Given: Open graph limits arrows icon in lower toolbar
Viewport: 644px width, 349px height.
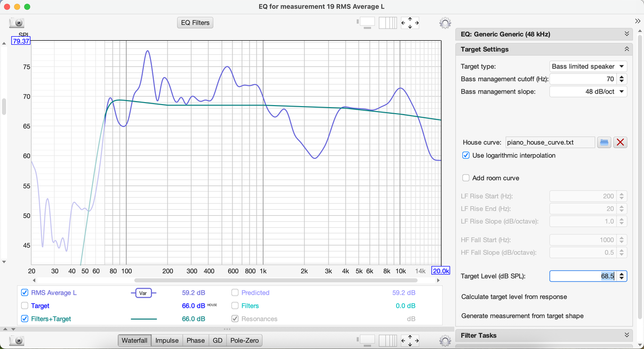Looking at the screenshot, I should 410,340.
